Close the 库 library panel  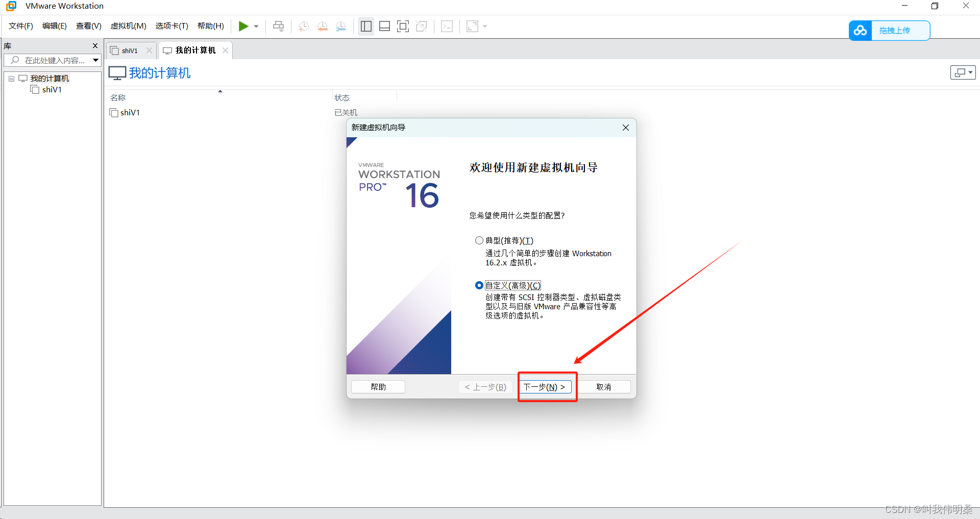tap(95, 46)
